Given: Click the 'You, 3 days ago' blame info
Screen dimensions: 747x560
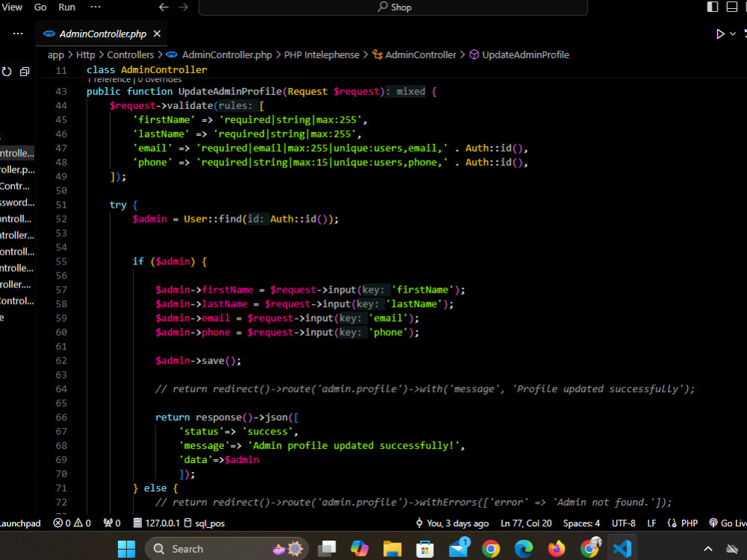Looking at the screenshot, I should 452,523.
